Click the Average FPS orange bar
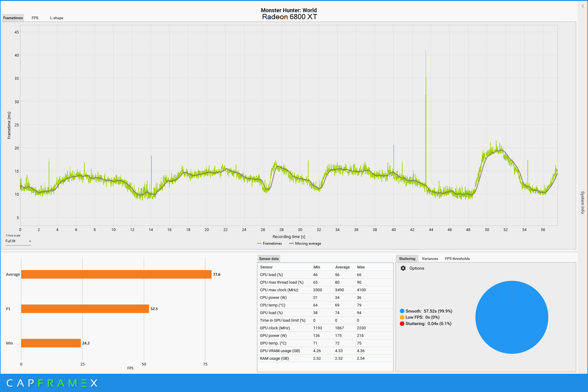Image resolution: width=588 pixels, height=392 pixels. click(116, 274)
